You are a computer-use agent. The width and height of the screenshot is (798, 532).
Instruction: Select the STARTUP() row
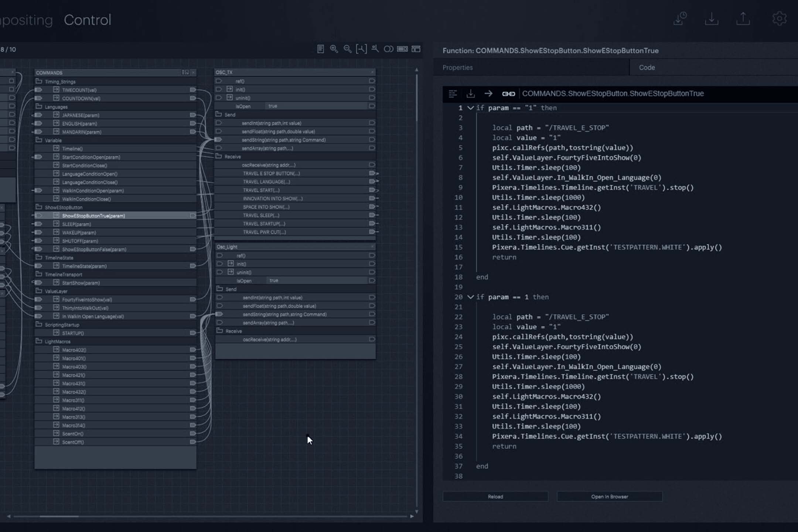click(x=115, y=333)
